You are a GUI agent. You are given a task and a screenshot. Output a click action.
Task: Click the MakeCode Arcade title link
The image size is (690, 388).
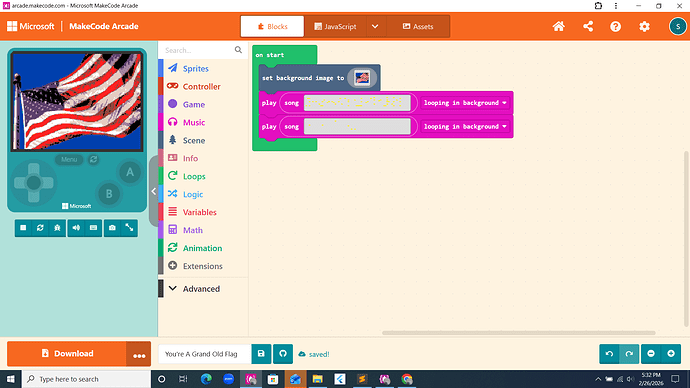(104, 26)
